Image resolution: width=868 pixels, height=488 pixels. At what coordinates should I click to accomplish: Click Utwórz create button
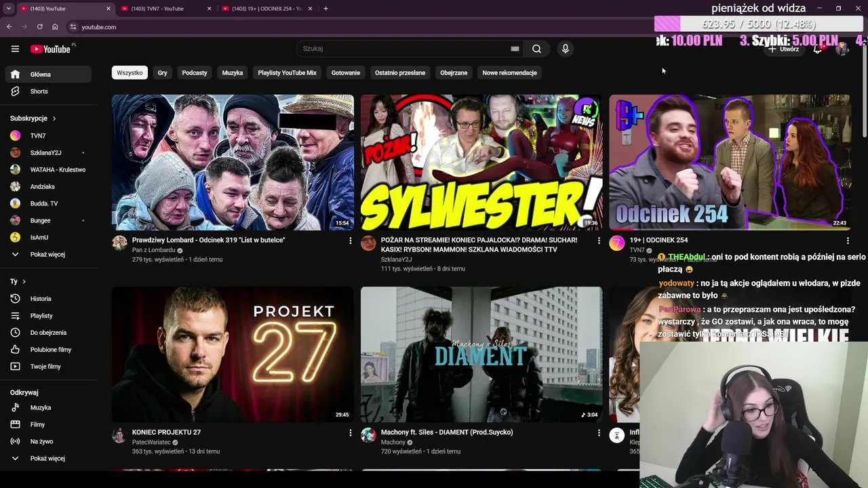[x=784, y=49]
